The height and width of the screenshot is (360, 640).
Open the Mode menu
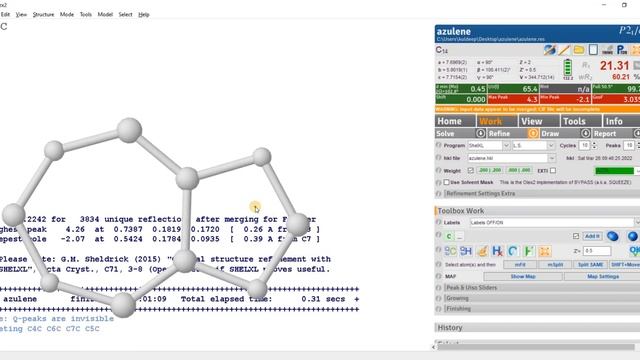point(67,14)
